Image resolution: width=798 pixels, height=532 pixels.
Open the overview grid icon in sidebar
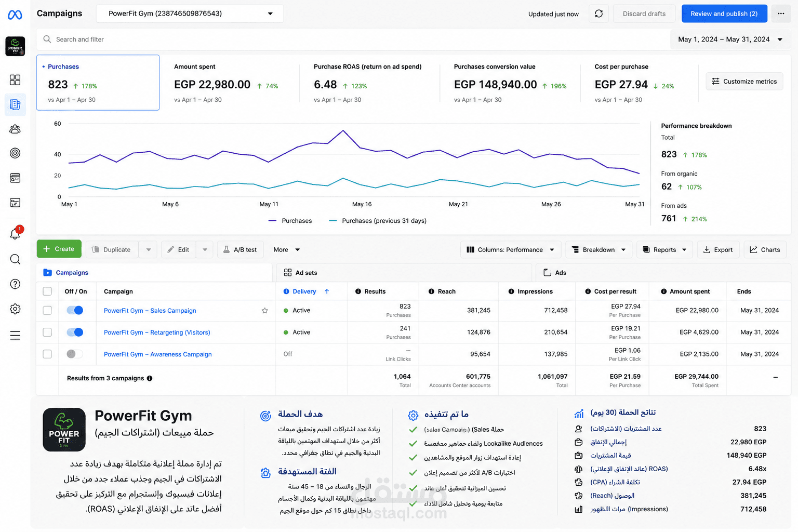coord(15,79)
